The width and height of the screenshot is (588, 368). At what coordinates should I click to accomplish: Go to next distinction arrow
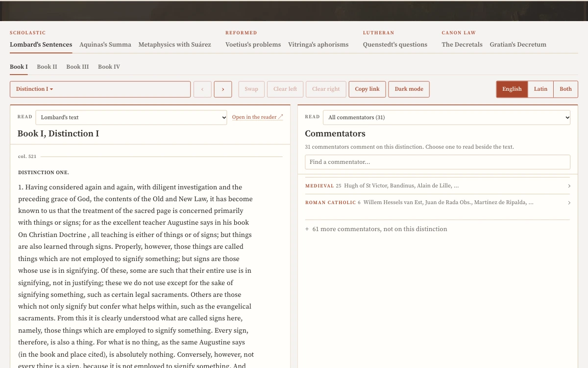(223, 89)
